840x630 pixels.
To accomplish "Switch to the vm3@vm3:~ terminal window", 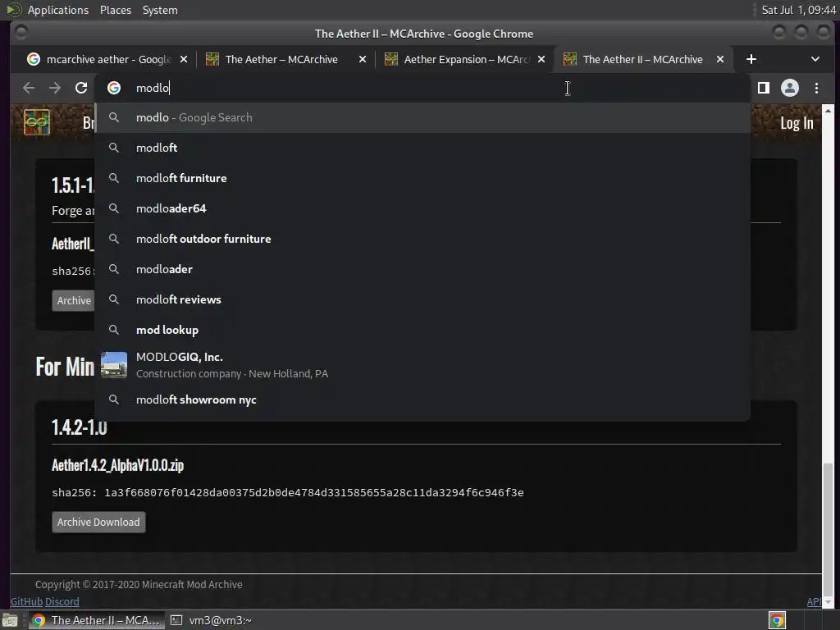I will [x=212, y=620].
